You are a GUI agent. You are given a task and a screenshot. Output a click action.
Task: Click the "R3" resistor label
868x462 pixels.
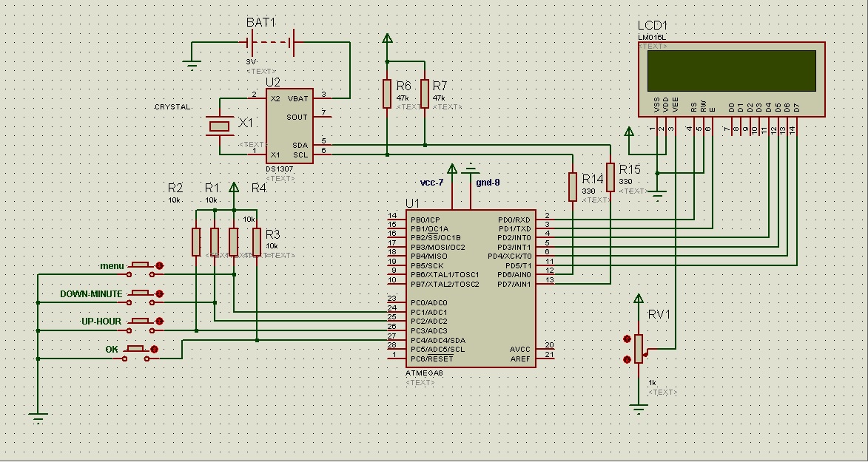point(273,234)
